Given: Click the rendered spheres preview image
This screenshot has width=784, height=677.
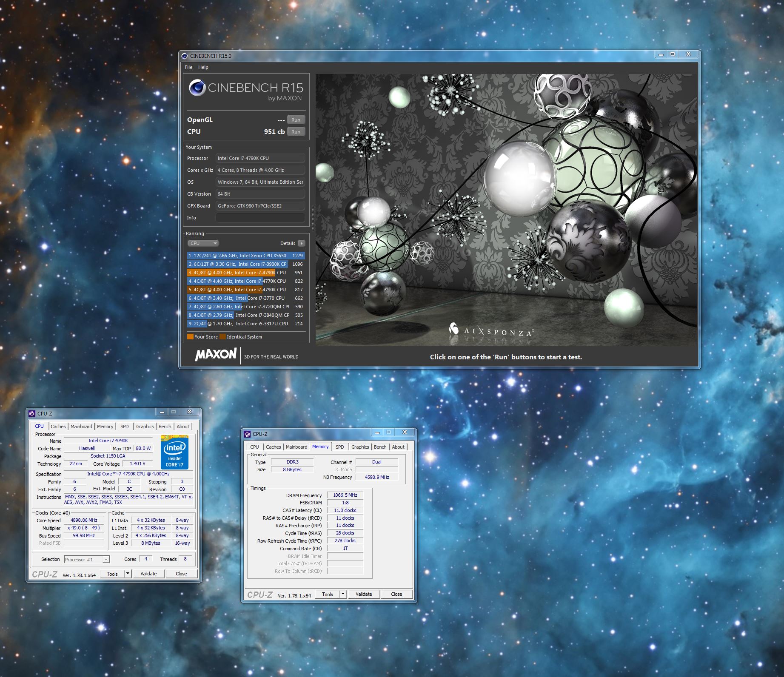Looking at the screenshot, I should point(506,210).
